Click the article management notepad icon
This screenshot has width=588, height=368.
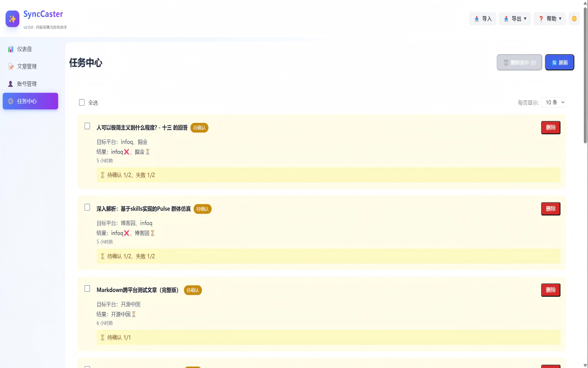coord(11,67)
